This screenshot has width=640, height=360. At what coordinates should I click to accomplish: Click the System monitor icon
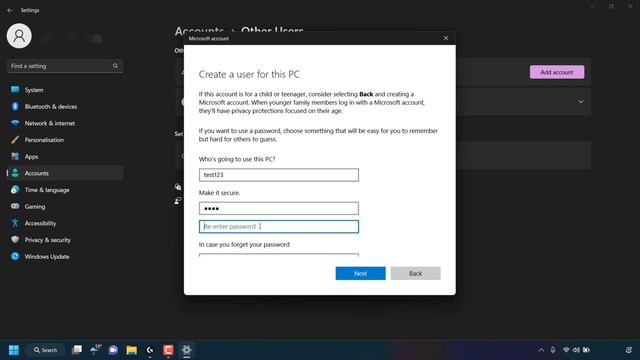(x=15, y=89)
